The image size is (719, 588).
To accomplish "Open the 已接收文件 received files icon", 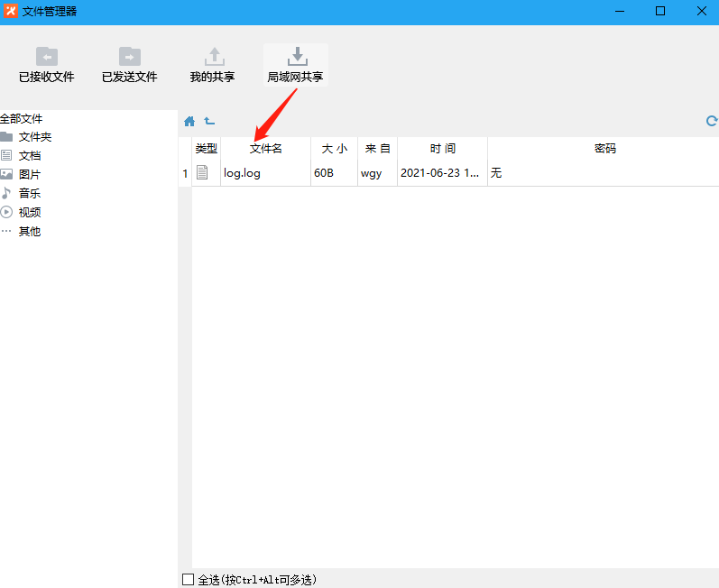I will 47,56.
